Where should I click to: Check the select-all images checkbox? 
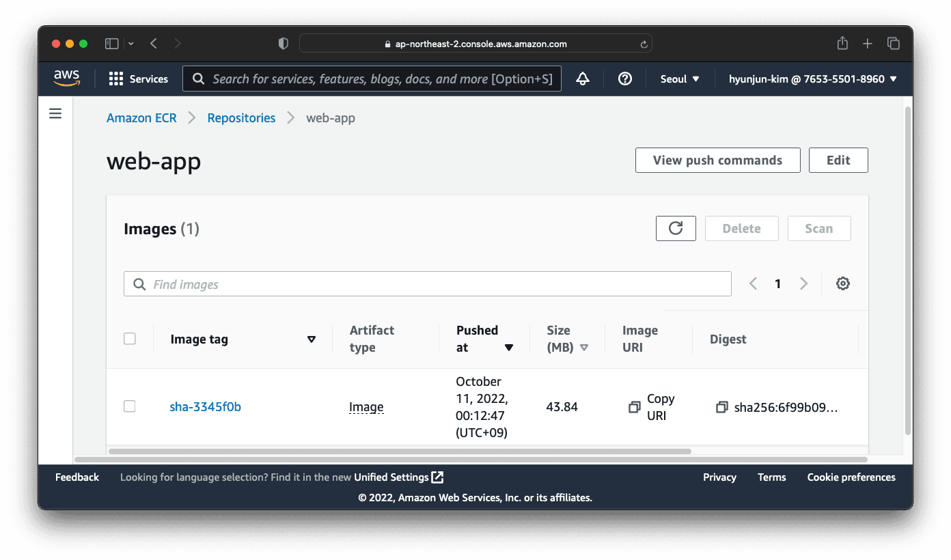[x=129, y=338]
